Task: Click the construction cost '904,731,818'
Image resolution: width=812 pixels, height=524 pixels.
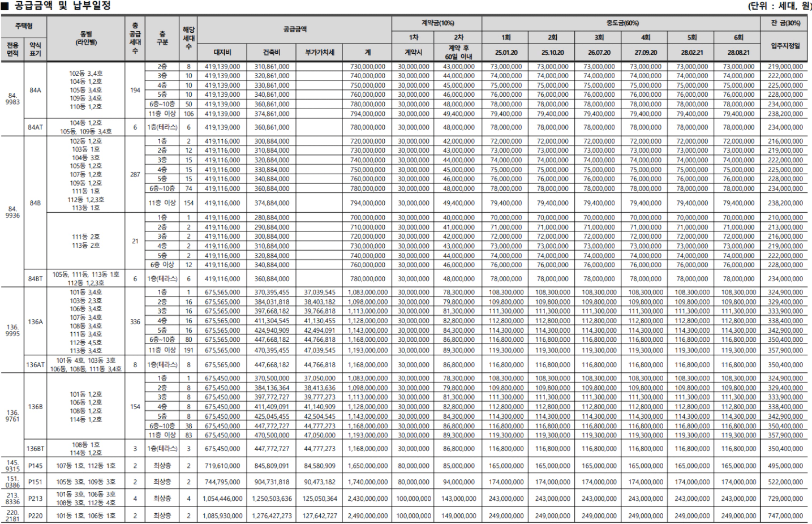Action: [x=272, y=482]
